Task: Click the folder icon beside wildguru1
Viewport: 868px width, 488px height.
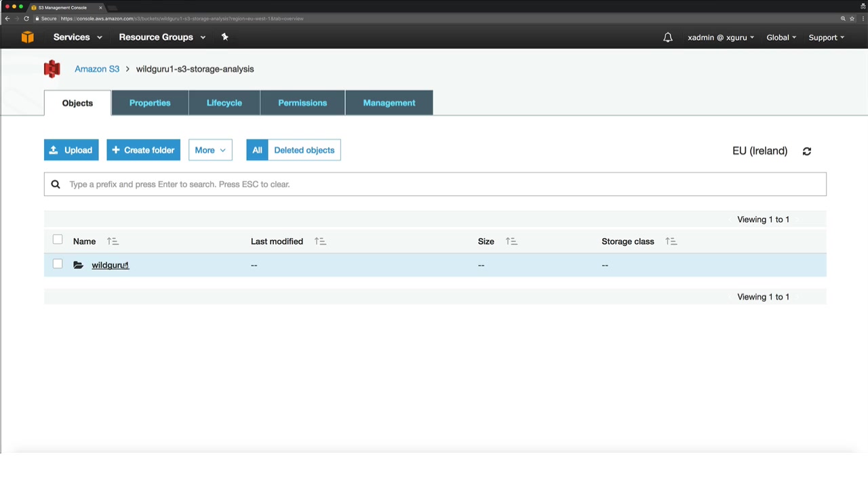Action: coord(78,265)
